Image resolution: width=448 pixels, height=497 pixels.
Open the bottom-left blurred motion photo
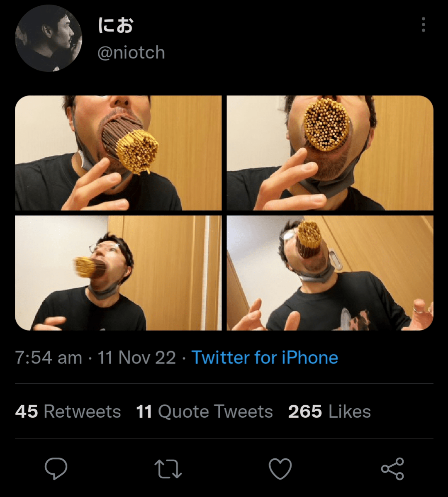[x=118, y=273]
